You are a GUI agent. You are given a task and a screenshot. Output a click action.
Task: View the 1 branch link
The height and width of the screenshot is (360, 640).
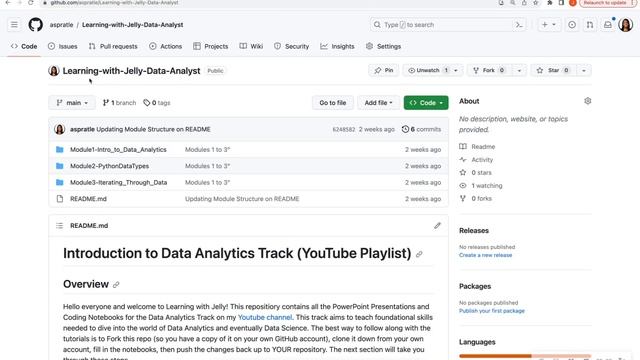pyautogui.click(x=119, y=103)
